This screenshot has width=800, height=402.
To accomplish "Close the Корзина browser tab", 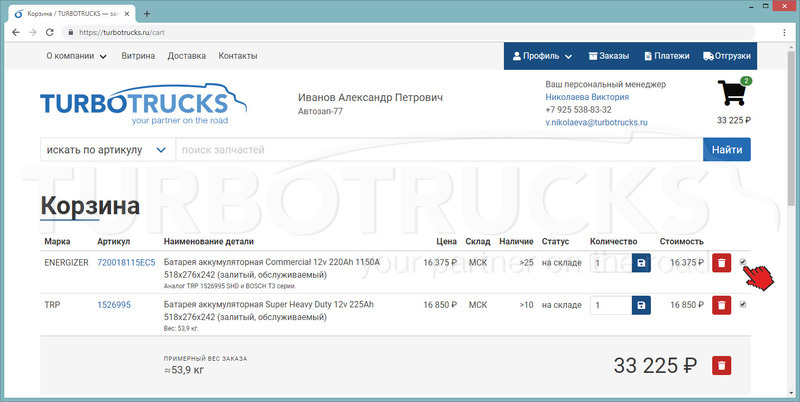I will [127, 14].
